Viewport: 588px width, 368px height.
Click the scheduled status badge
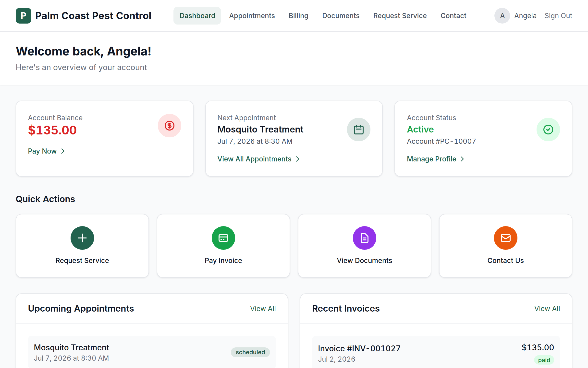pos(250,352)
